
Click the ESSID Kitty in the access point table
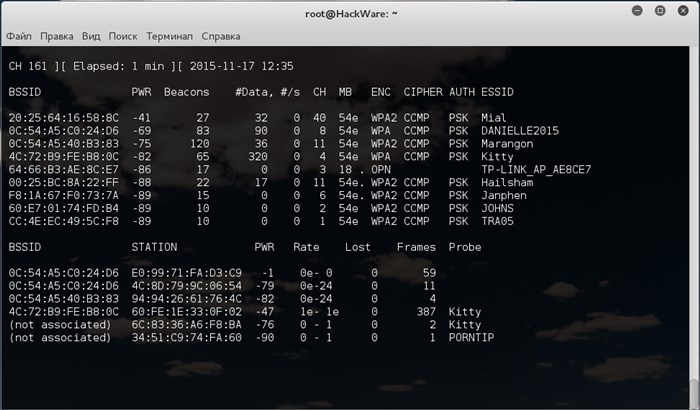[x=497, y=157]
